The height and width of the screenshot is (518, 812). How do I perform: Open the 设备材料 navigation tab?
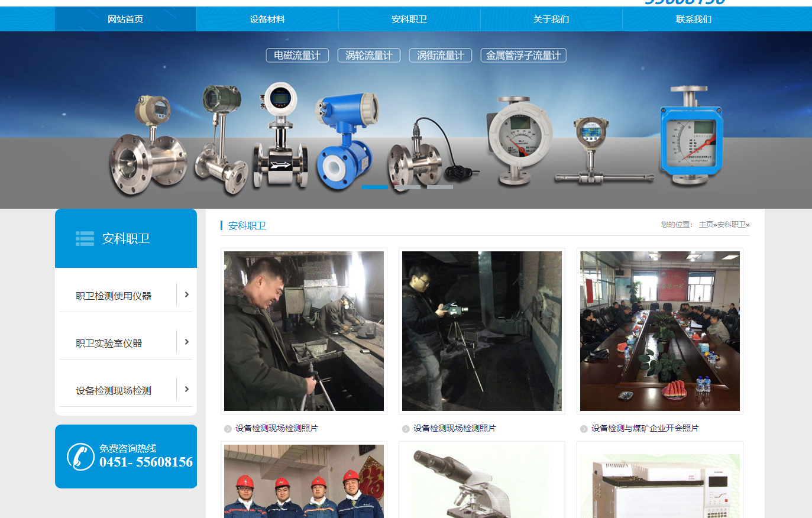(267, 20)
